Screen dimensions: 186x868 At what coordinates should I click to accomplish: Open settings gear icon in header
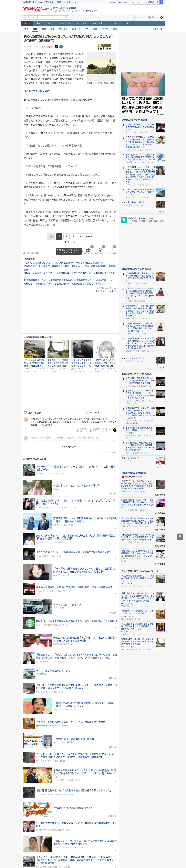(161, 18)
